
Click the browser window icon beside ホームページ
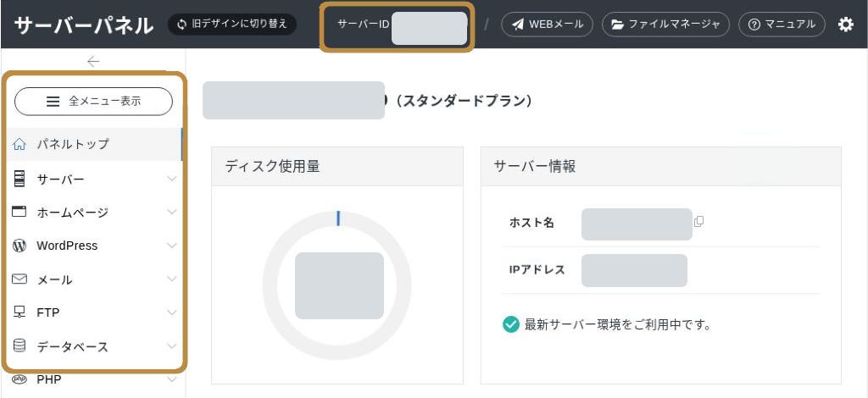[x=19, y=212]
